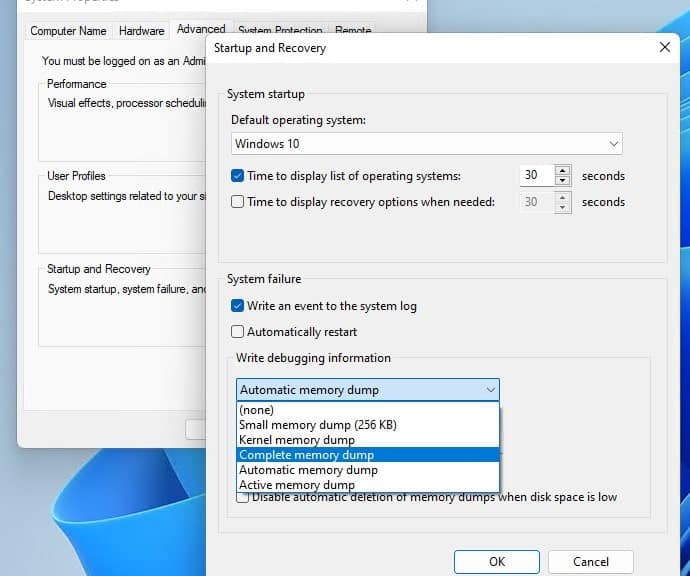
Task: Select (none) from debugging information list
Action: [x=367, y=410]
